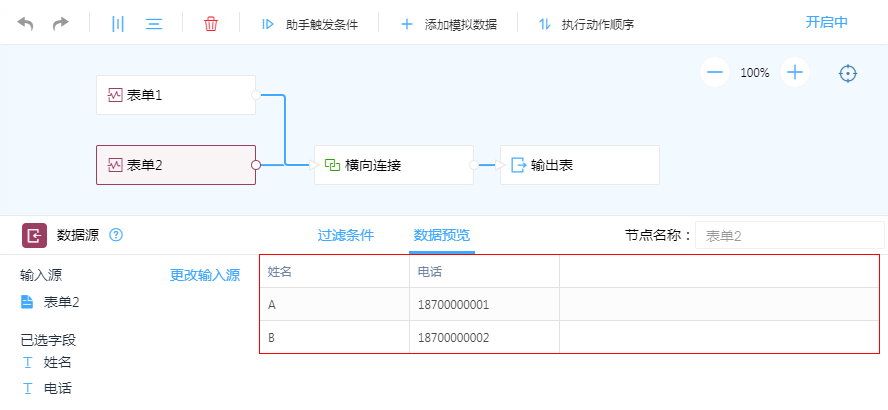888x410 pixels.
Task: Delete node with red trash icon
Action: coord(211,23)
